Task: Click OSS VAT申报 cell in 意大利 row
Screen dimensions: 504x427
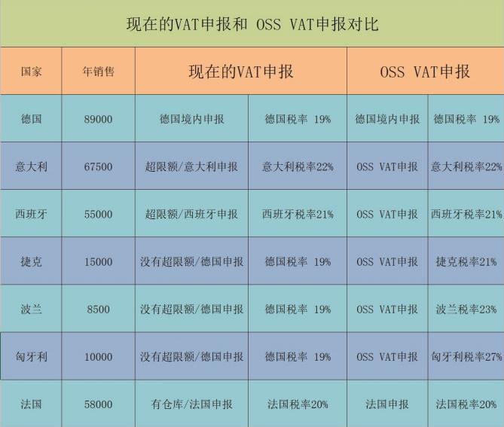Action: (x=387, y=166)
